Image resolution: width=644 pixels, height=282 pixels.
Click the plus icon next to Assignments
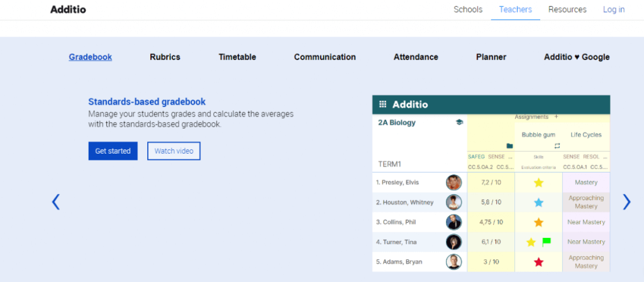(556, 116)
